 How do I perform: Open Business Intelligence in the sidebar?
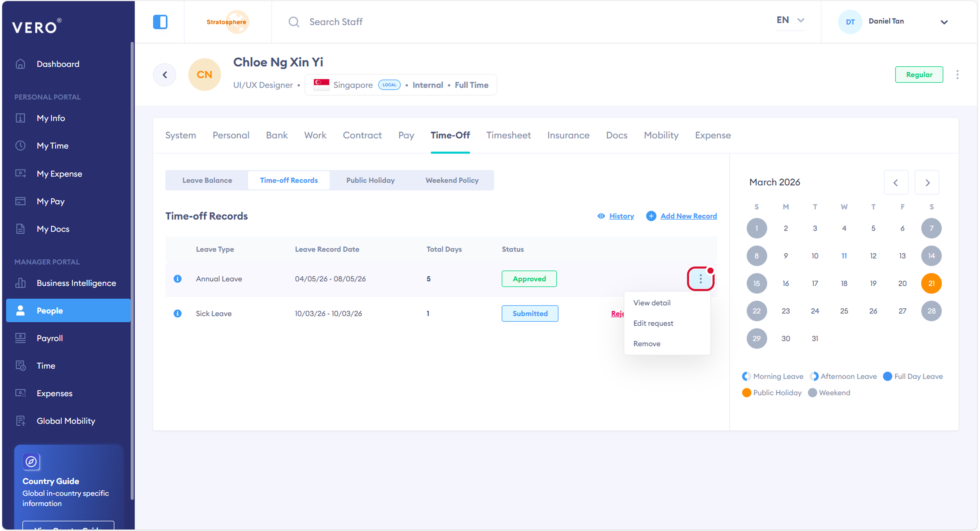(76, 283)
